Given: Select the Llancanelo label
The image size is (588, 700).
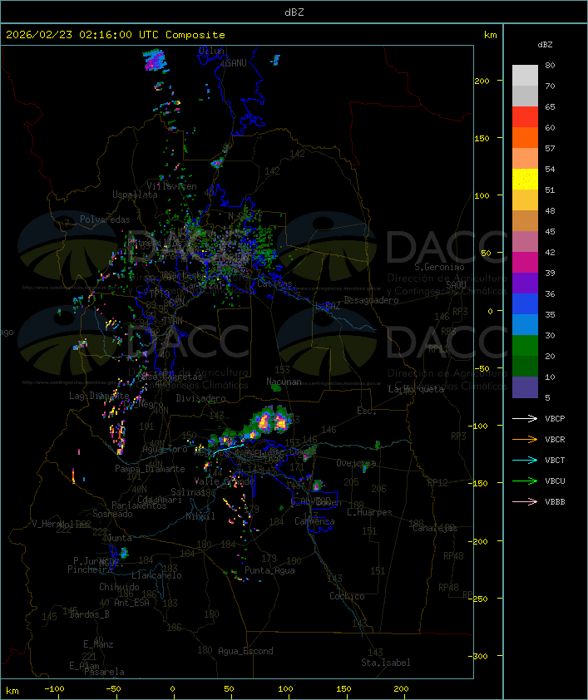Looking at the screenshot, I should pyautogui.click(x=156, y=575).
